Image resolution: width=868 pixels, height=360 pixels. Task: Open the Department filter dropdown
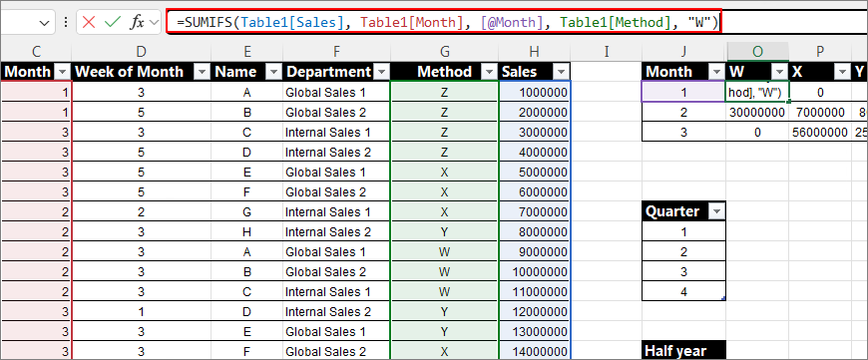click(x=381, y=72)
